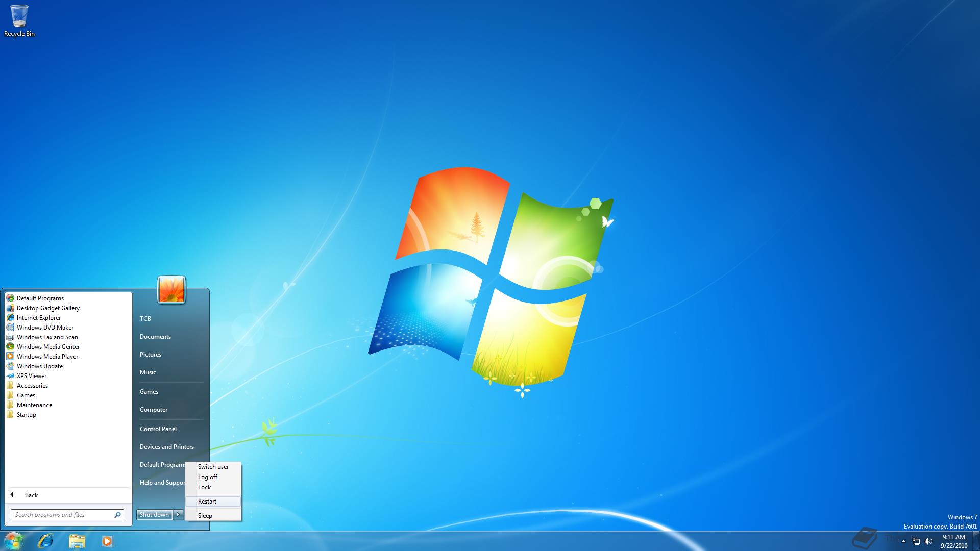980x551 pixels.
Task: Open Default Programs in the programs list
Action: [68, 298]
